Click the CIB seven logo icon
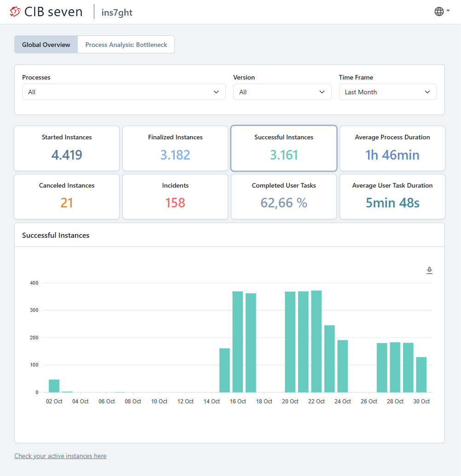The width and height of the screenshot is (461, 476). click(x=15, y=12)
